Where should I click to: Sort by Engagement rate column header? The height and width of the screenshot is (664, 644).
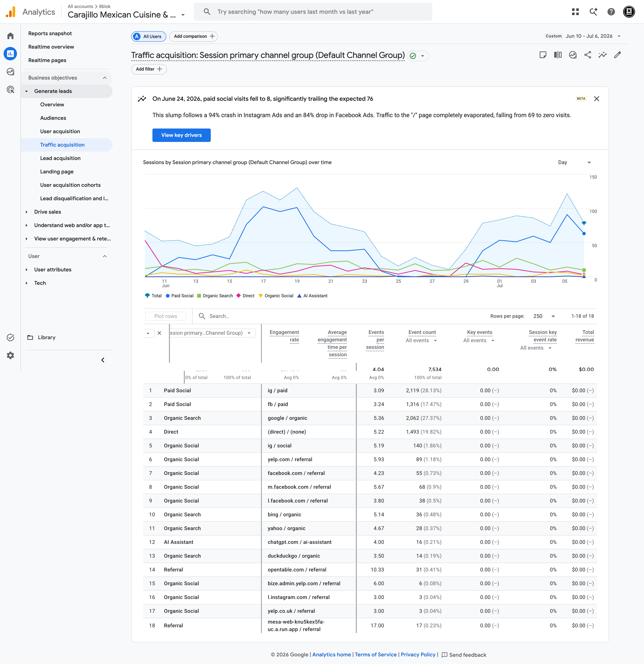pyautogui.click(x=284, y=336)
